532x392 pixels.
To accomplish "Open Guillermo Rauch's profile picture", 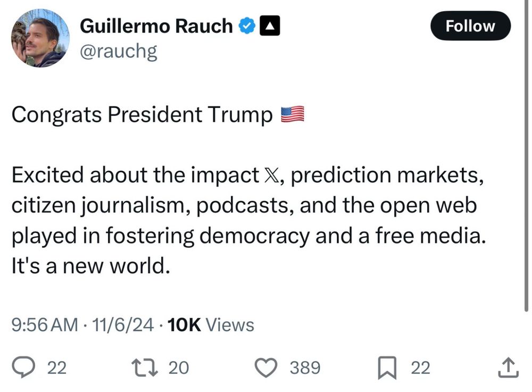I will point(40,38).
